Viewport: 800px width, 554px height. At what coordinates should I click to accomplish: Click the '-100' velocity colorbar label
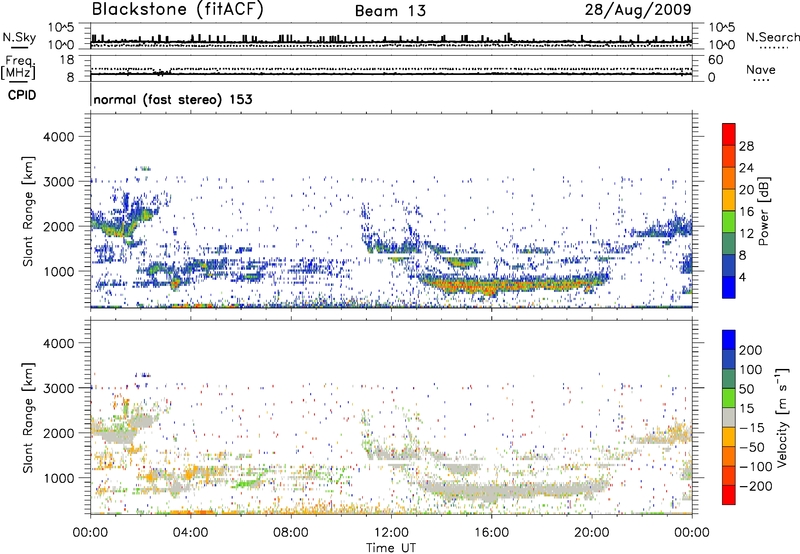tap(756, 467)
